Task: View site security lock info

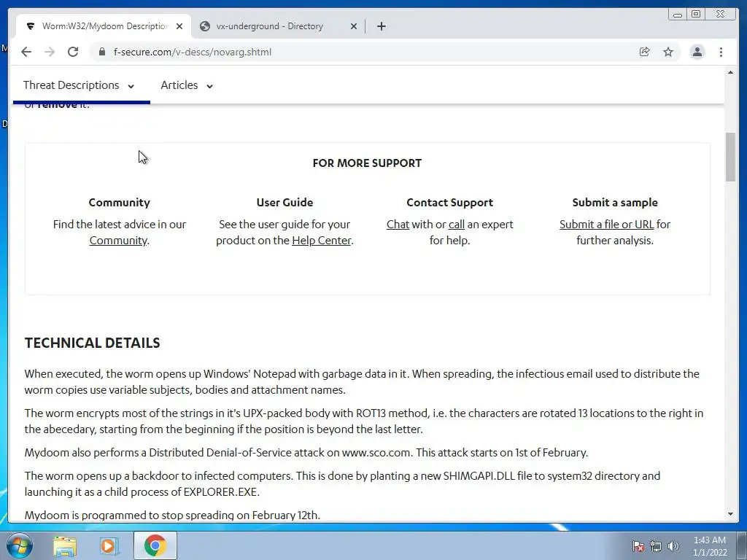Action: (101, 52)
